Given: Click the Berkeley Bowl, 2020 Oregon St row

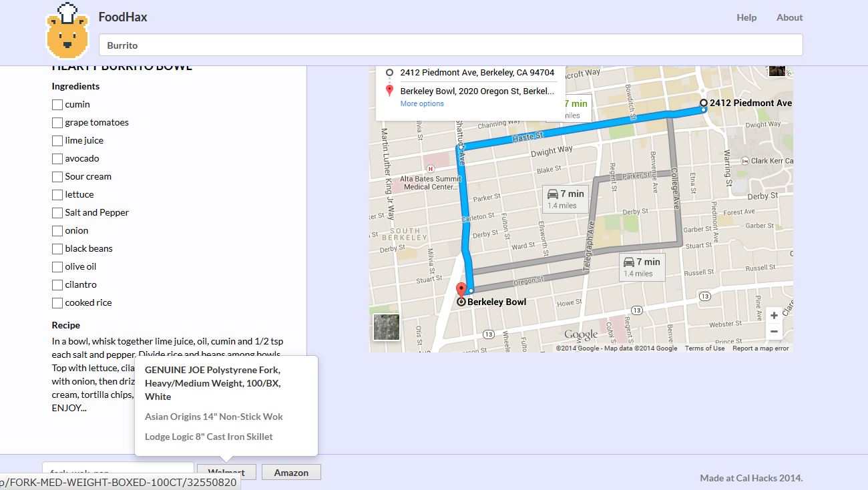Looking at the screenshot, I should point(477,91).
